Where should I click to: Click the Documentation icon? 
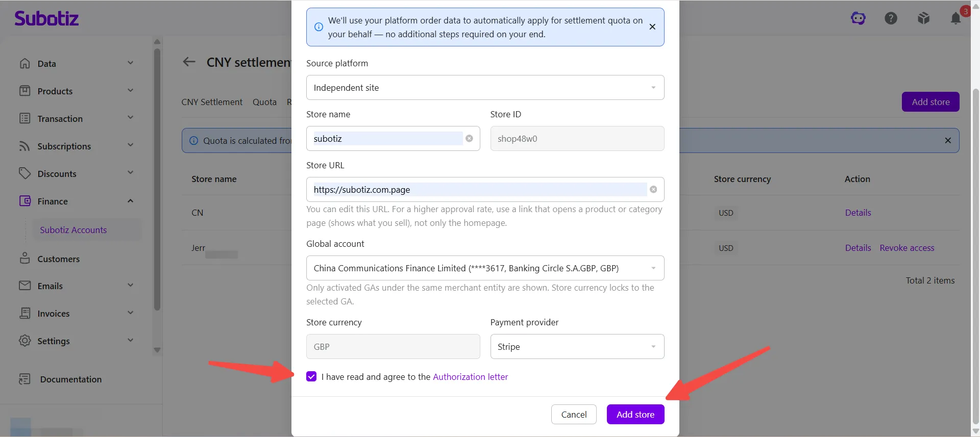[x=24, y=379]
